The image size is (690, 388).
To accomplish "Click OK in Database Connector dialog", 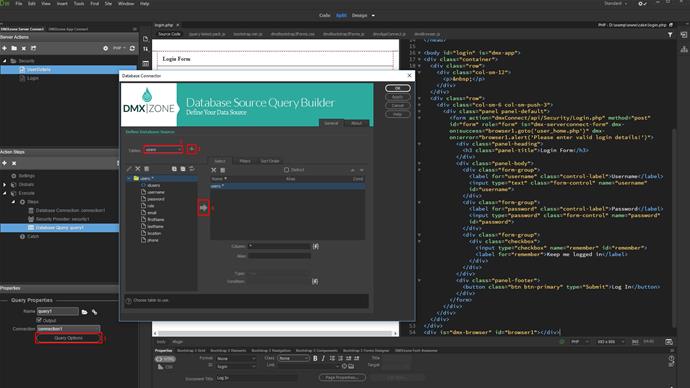I will click(x=398, y=88).
